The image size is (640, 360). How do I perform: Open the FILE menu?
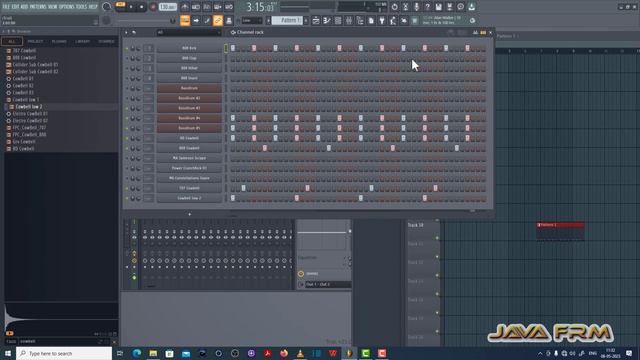click(6, 7)
